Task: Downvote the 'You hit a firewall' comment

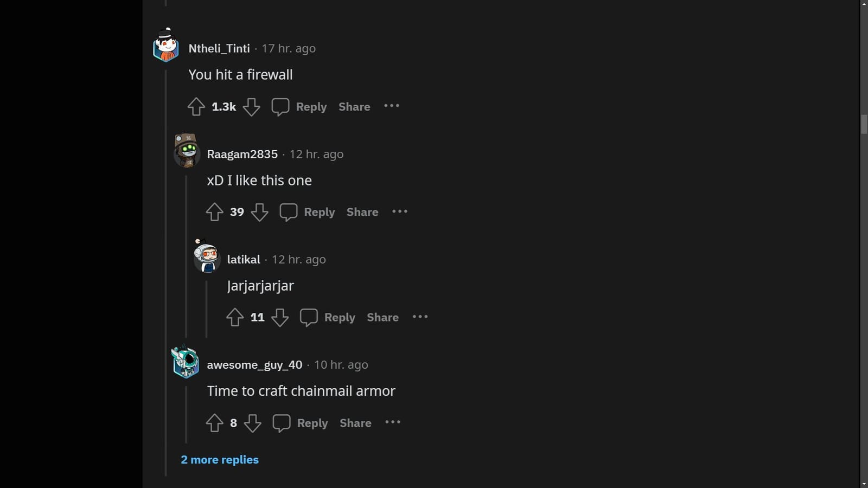Action: pos(251,107)
